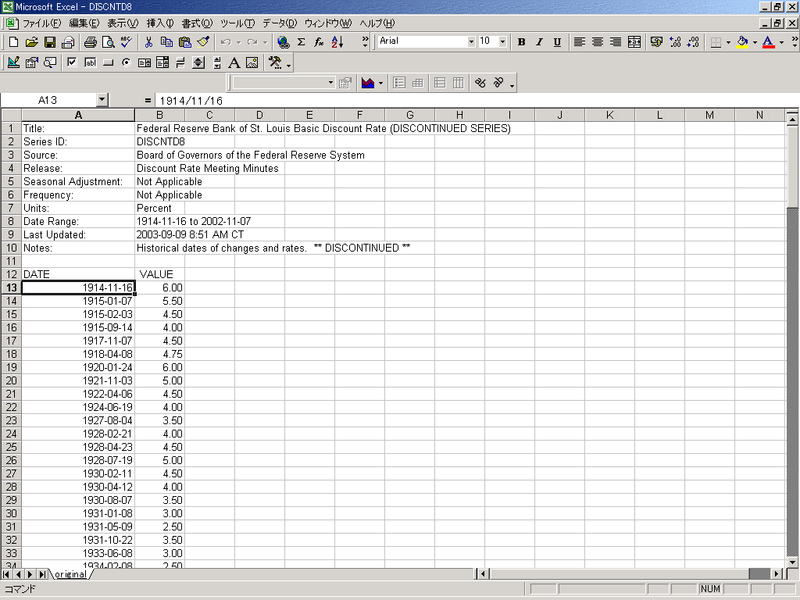Select the Combo Box control tool
The image size is (800, 600).
tap(163, 63)
